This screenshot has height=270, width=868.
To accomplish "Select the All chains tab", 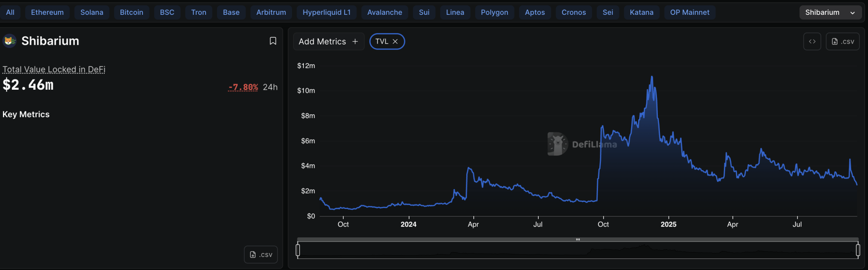I will [x=10, y=12].
